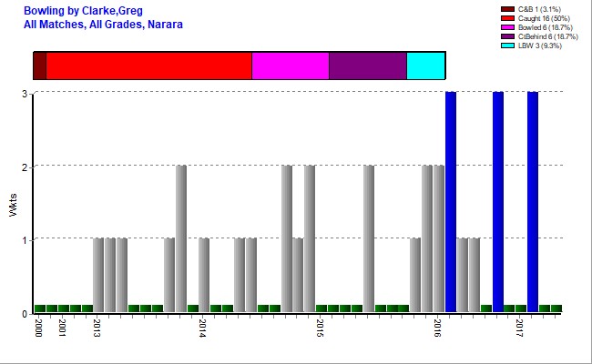The width and height of the screenshot is (592, 364).
Task: Click the 2016 year label on x-axis
Action: tap(438, 327)
